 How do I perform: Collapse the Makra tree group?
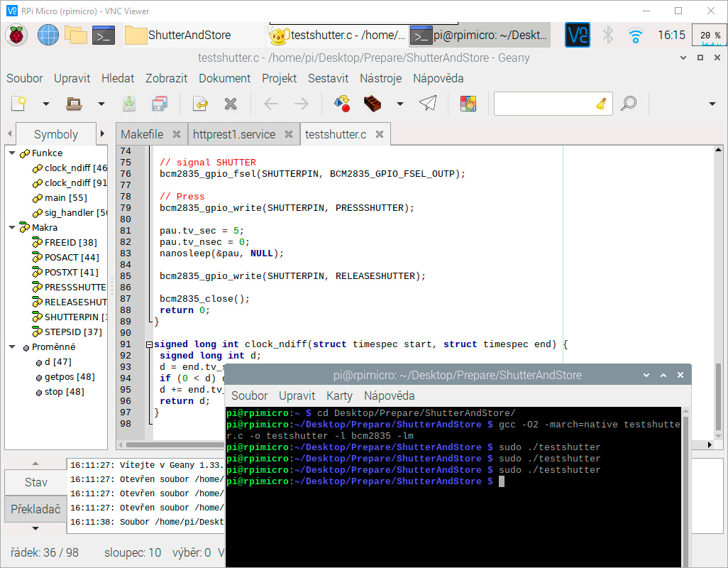point(12,228)
